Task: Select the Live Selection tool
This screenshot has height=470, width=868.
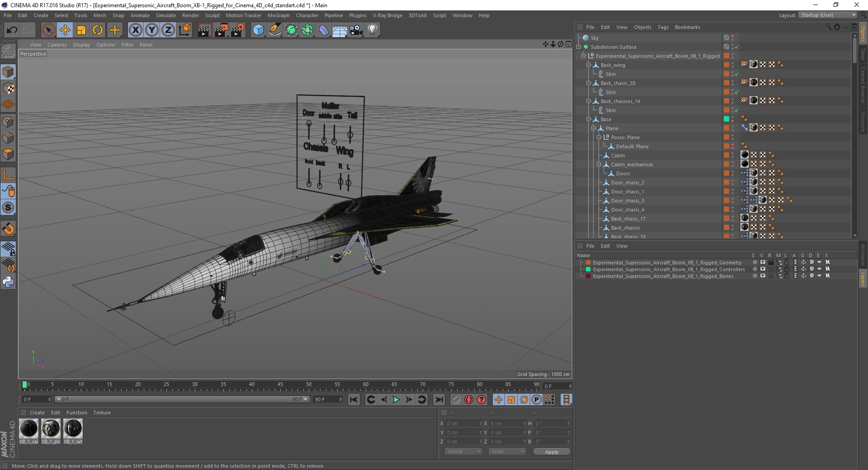Action: point(48,30)
